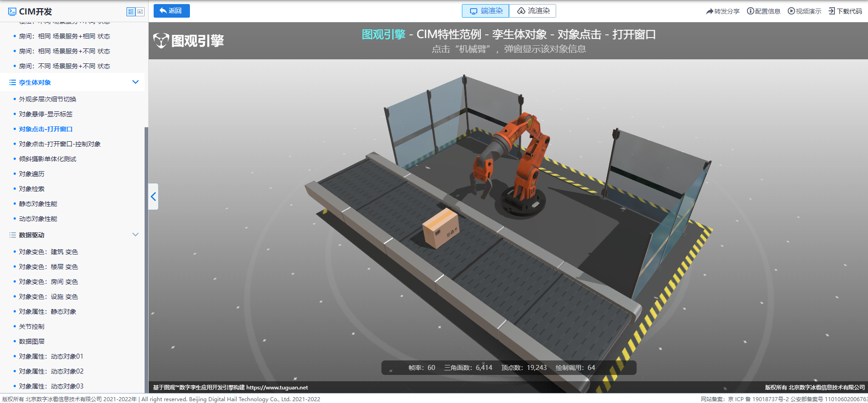
Task: Collapse the 孪生体对象 section
Action: click(135, 82)
